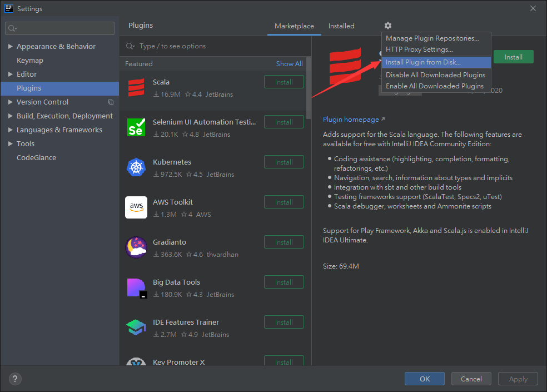The width and height of the screenshot is (547, 392).
Task: Select Install Plugin from Disk menu item
Action: coord(423,62)
